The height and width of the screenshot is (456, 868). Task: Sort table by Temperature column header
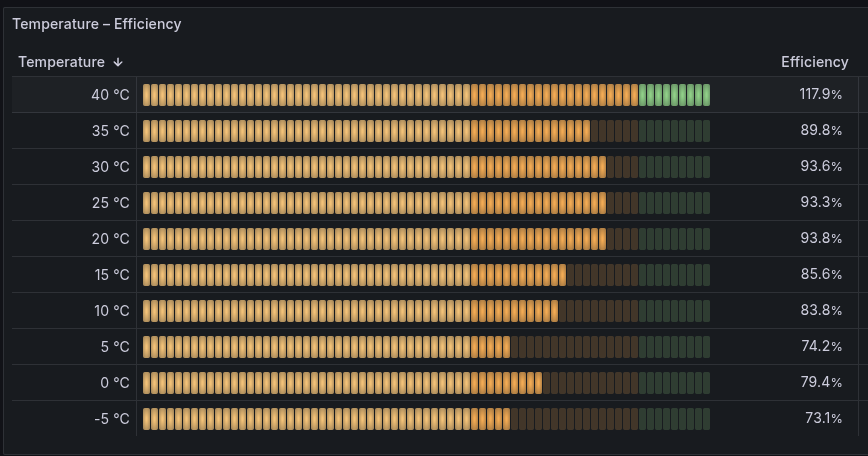click(61, 62)
